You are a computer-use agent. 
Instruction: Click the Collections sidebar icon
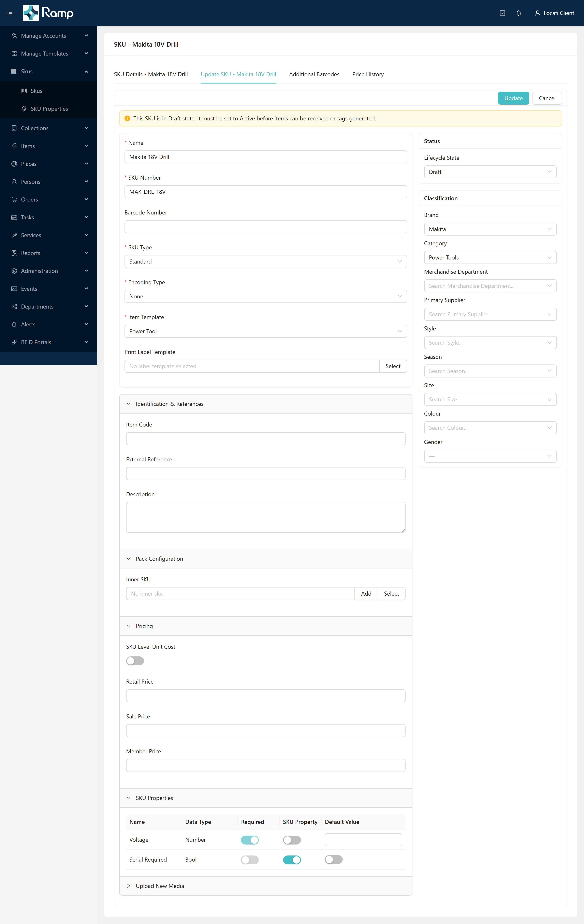pyautogui.click(x=14, y=128)
